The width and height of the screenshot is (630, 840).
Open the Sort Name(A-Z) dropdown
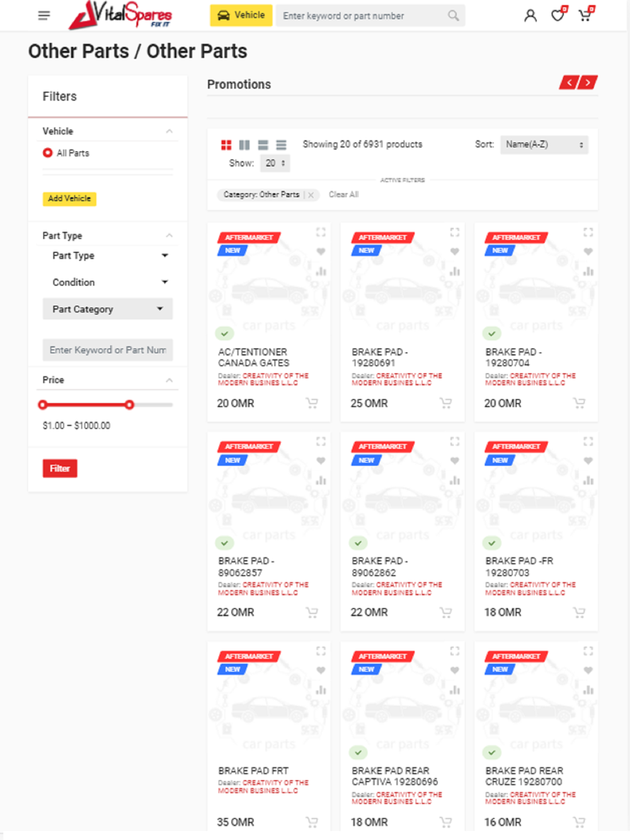click(544, 145)
